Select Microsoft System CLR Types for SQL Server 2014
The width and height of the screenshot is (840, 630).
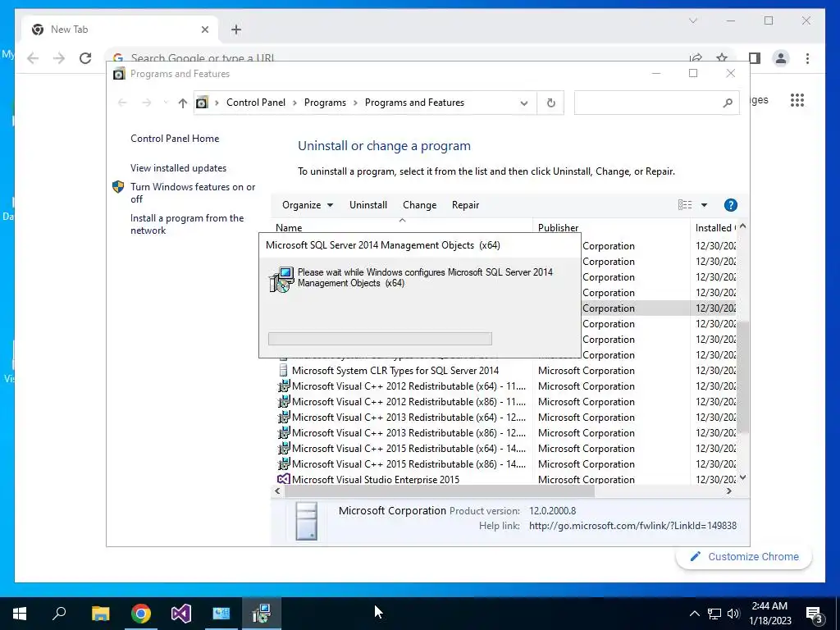[x=395, y=371]
